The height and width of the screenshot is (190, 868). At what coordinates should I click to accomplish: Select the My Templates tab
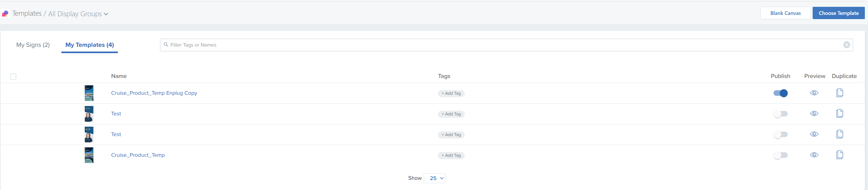point(90,45)
